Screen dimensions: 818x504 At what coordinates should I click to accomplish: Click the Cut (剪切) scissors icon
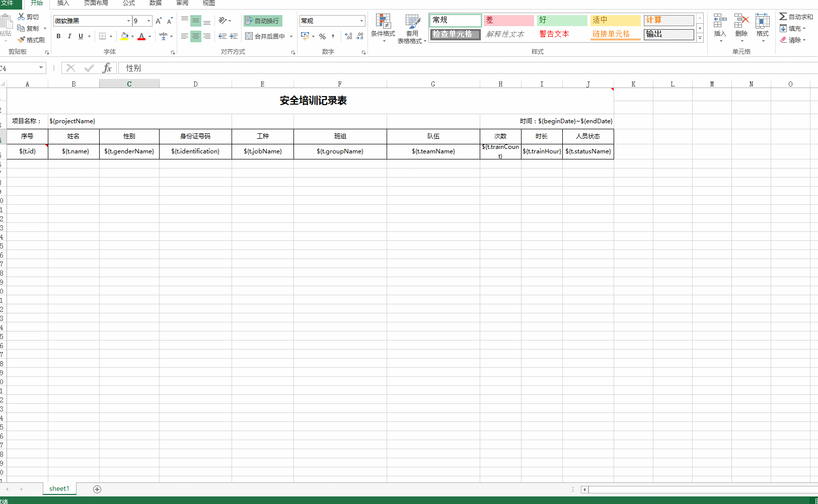click(x=21, y=17)
